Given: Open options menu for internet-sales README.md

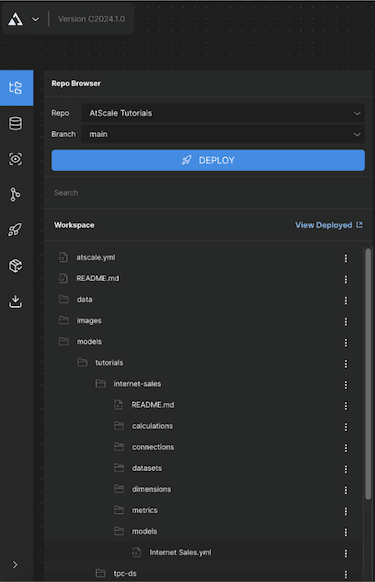Looking at the screenshot, I should 346,406.
